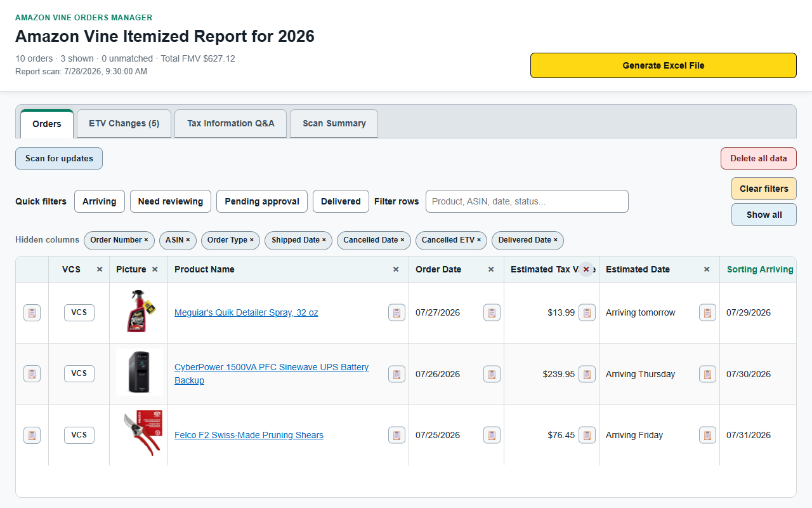
Task: Open VCS for Meguiar's Quik Detailer order
Action: point(79,312)
